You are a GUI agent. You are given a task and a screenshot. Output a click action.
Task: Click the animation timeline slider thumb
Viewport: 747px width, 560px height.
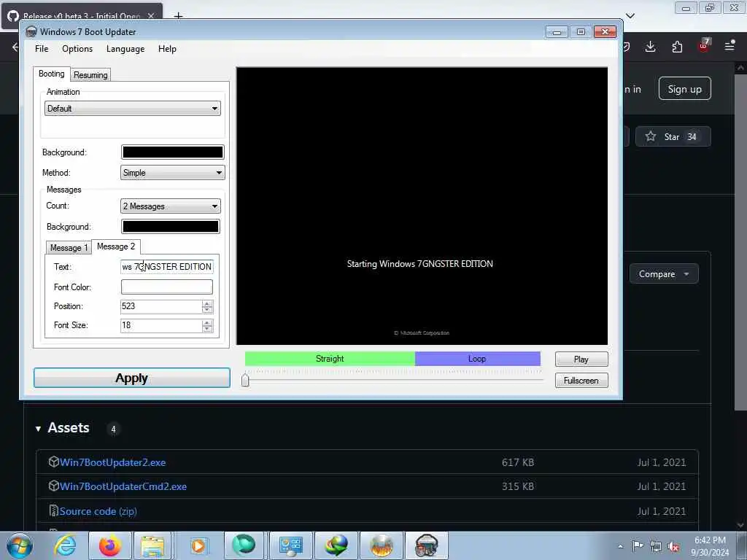point(245,380)
